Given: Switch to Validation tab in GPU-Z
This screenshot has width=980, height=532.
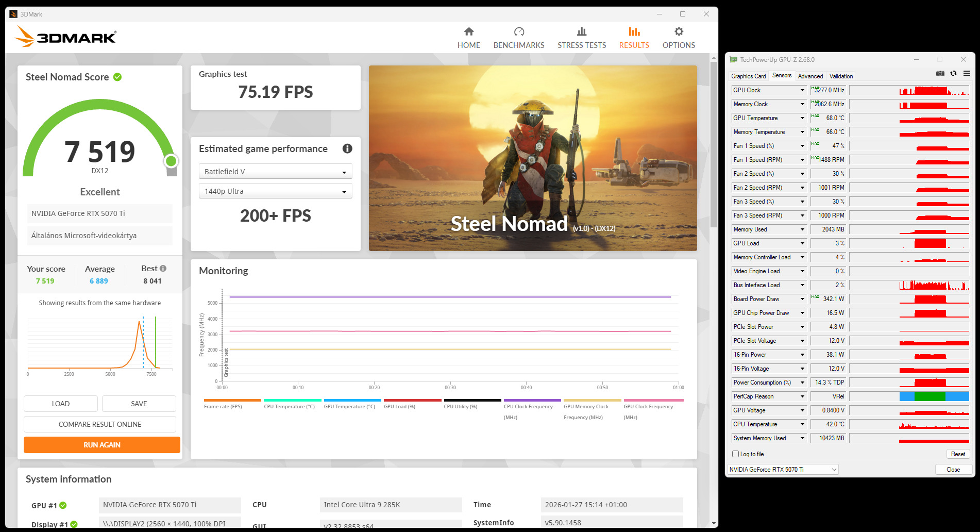Looking at the screenshot, I should [x=841, y=76].
